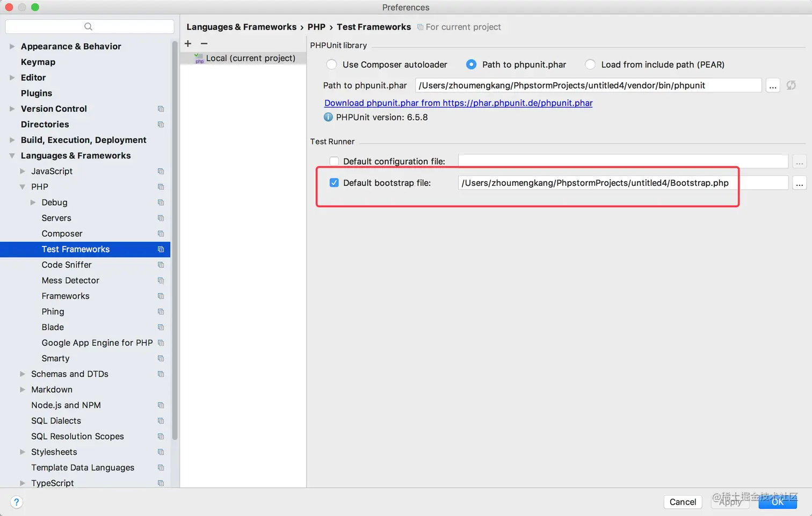Viewport: 812px width, 516px height.
Task: Click Languages & Frameworks breadcrumb
Action: (241, 27)
